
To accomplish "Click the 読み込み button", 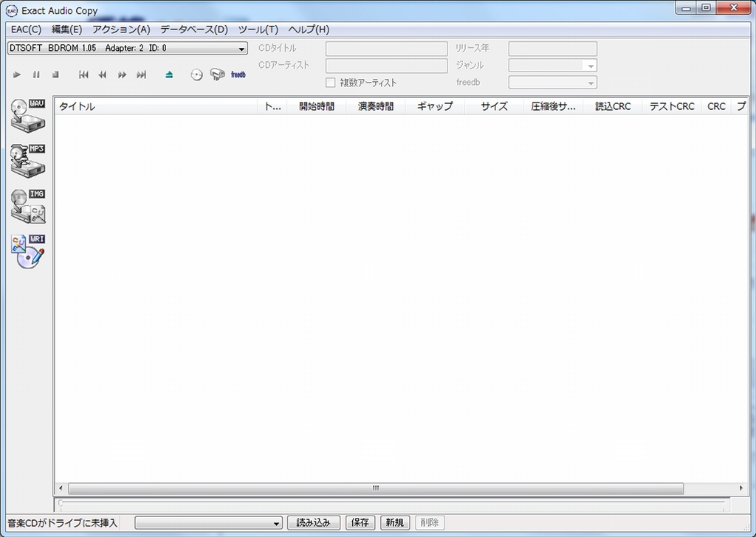I will point(313,522).
